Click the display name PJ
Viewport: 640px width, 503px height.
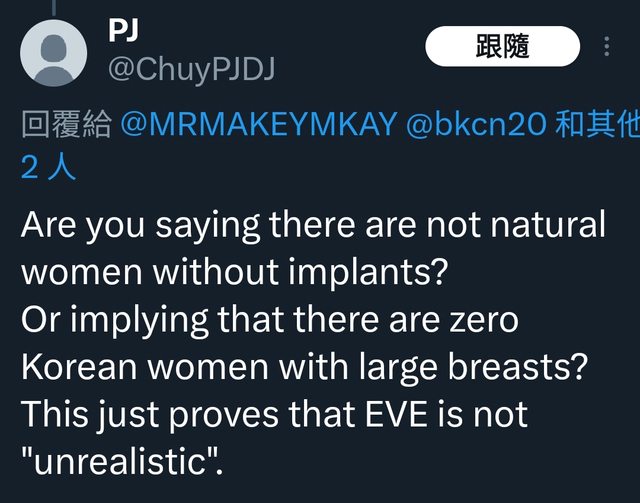coord(123,30)
